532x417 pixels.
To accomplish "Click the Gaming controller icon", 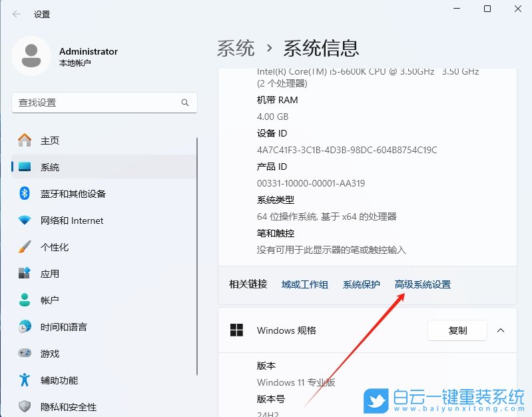I will coord(25,353).
